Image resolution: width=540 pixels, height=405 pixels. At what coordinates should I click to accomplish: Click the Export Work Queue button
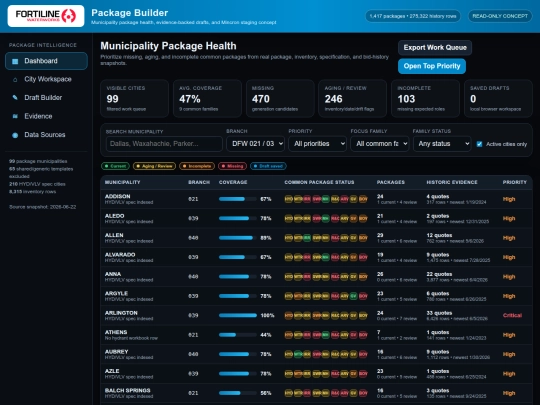[x=435, y=48]
